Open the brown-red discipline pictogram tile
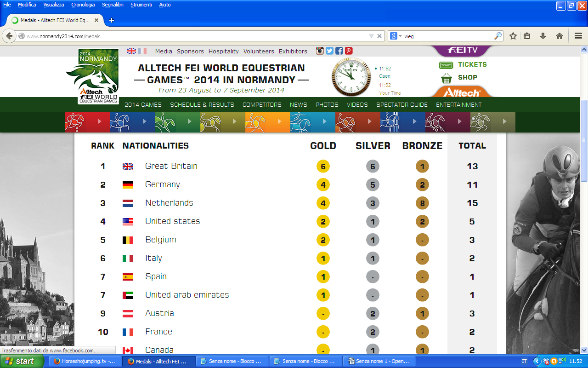This screenshot has height=368, width=588. 358,122
